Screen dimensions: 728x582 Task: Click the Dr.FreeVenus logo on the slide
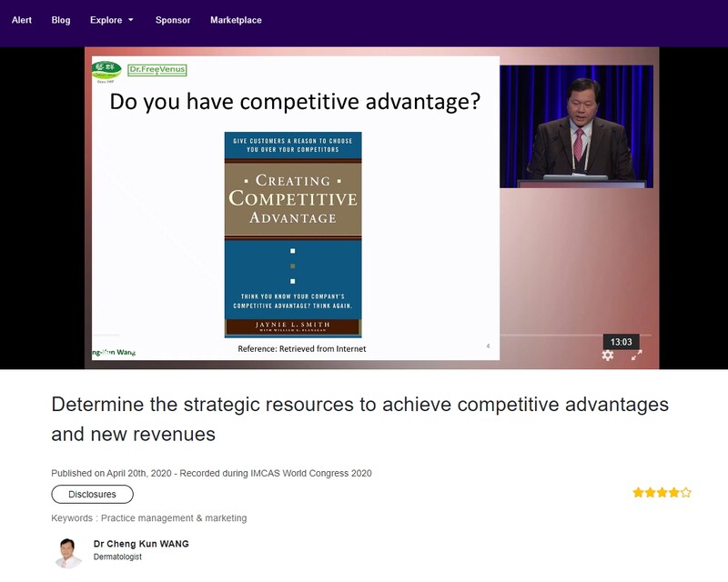pos(157,70)
